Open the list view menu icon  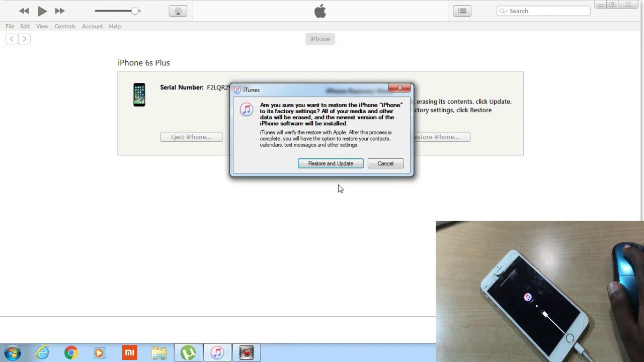(x=462, y=11)
